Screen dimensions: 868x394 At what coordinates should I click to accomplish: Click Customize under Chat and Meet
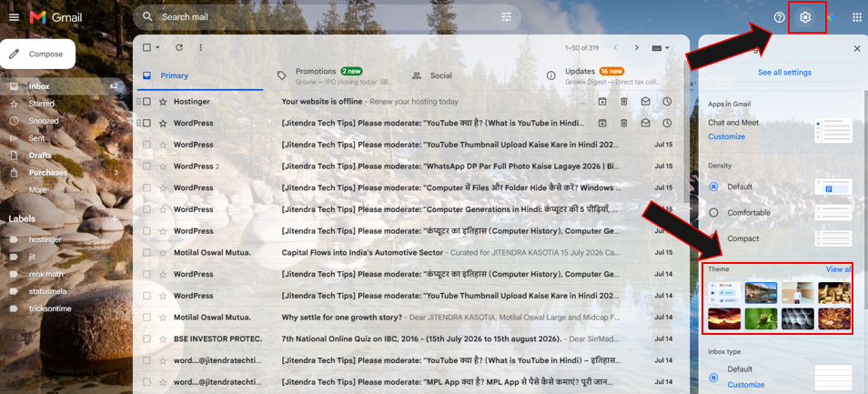726,136
